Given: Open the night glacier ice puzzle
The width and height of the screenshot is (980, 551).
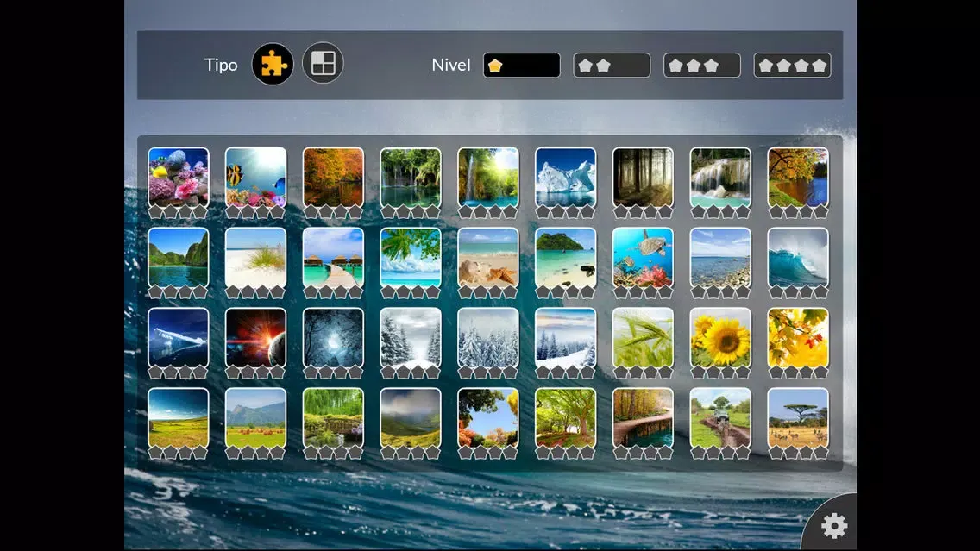Looking at the screenshot, I should tap(178, 338).
